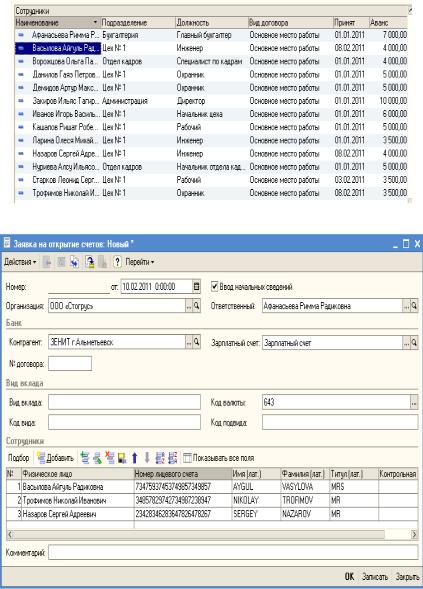Click the Номер лицевого счета column header
Viewport: 423px width, 589px height.
coord(183,474)
